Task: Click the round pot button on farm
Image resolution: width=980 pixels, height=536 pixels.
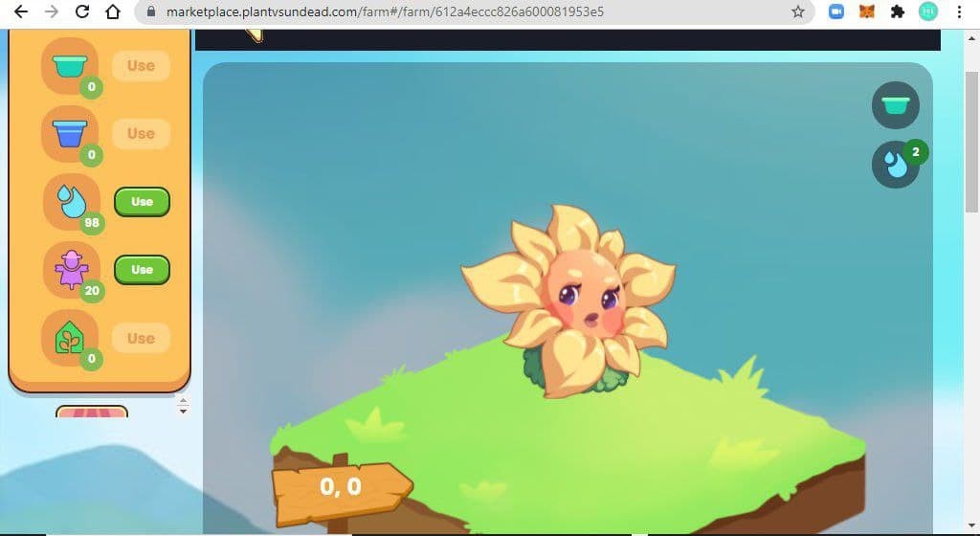Action: pos(895,105)
